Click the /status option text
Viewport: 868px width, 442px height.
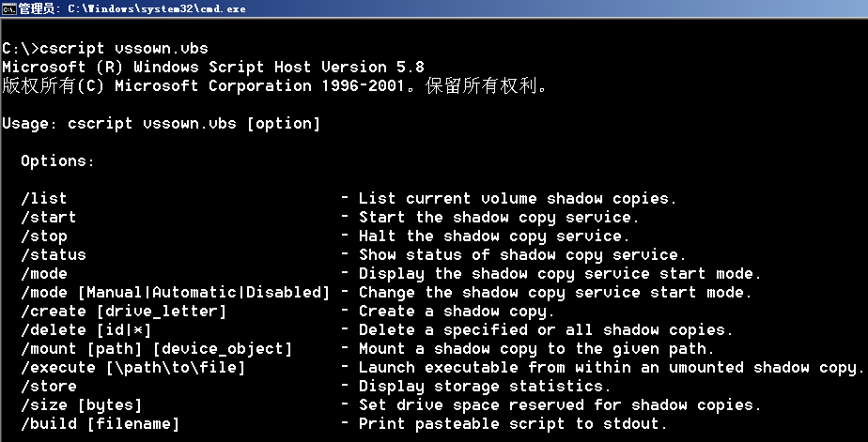(54, 254)
